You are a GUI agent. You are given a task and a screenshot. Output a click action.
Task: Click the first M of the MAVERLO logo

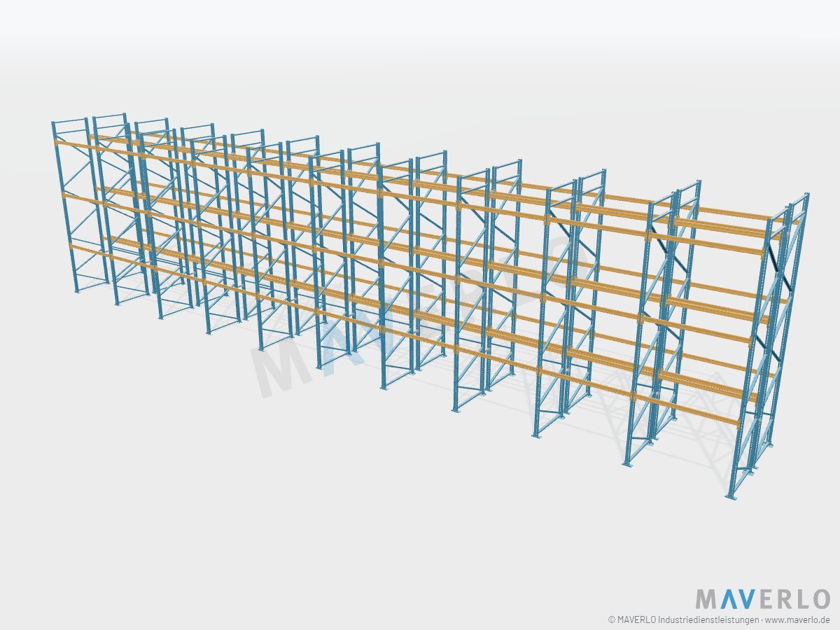706,599
